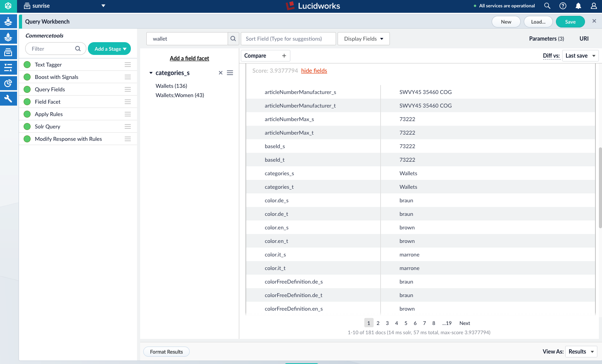Grab the Solr Query stage handle
Viewport: 602px width, 364px height.
coord(128,126)
